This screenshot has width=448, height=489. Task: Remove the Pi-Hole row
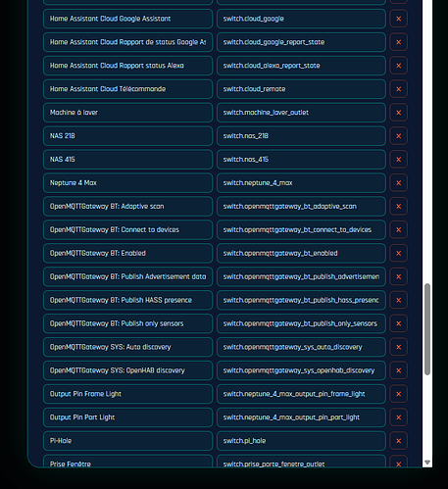(398, 441)
